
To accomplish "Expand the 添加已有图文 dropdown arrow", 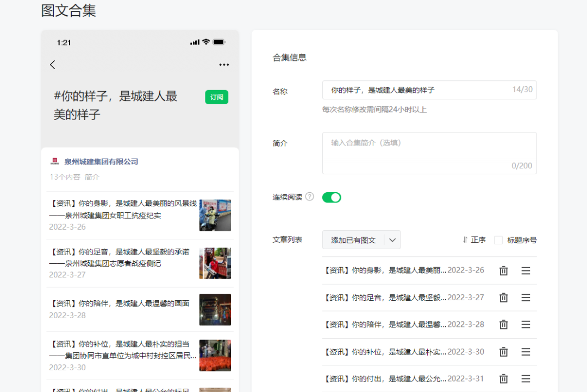I will pos(393,240).
